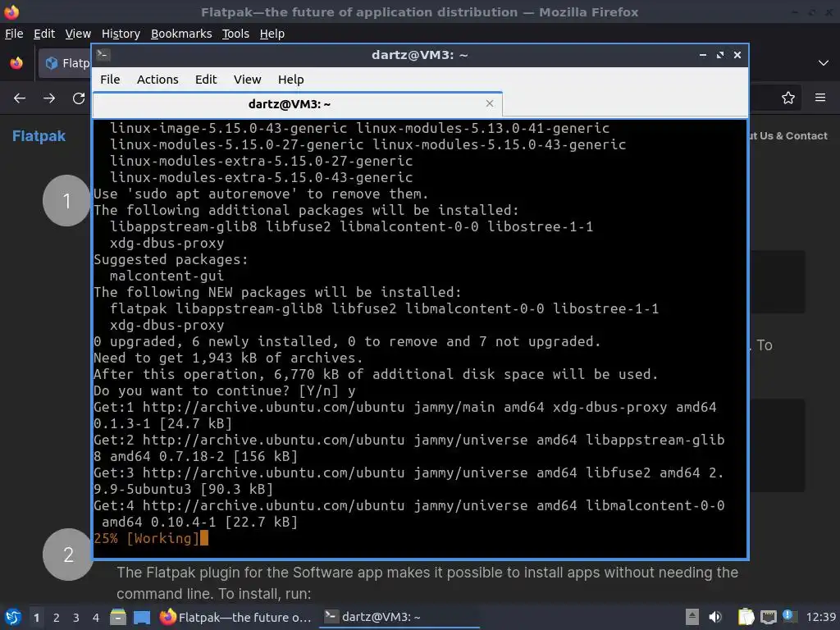Close the dartz@VM3 terminal tab
The width and height of the screenshot is (840, 630).
(x=489, y=103)
